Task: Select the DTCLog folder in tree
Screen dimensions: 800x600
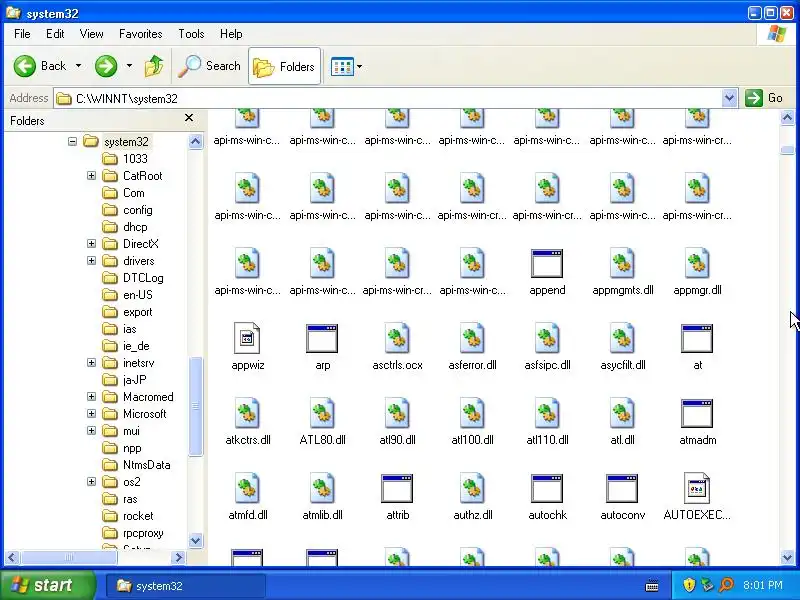Action: tap(133, 278)
